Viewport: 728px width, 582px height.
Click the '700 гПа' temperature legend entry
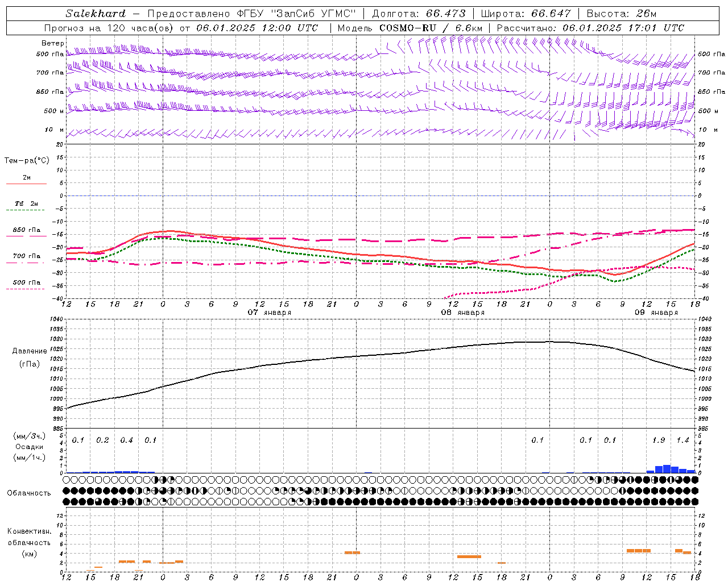click(x=26, y=256)
